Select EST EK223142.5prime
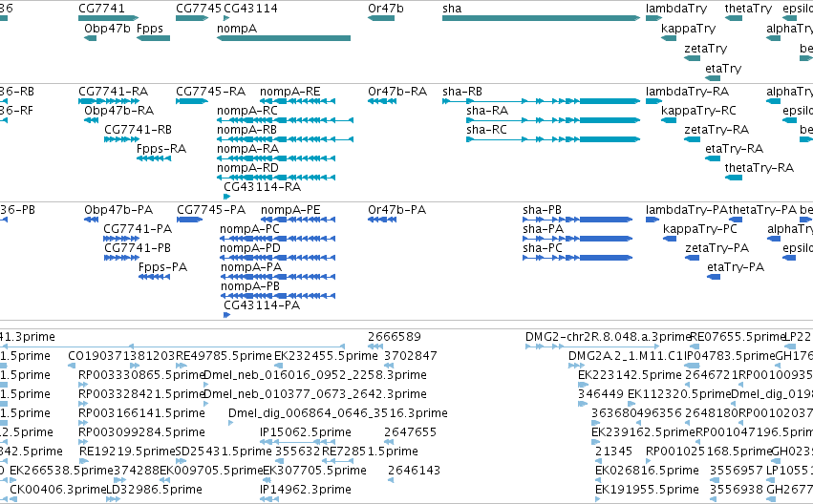 pyautogui.click(x=630, y=375)
